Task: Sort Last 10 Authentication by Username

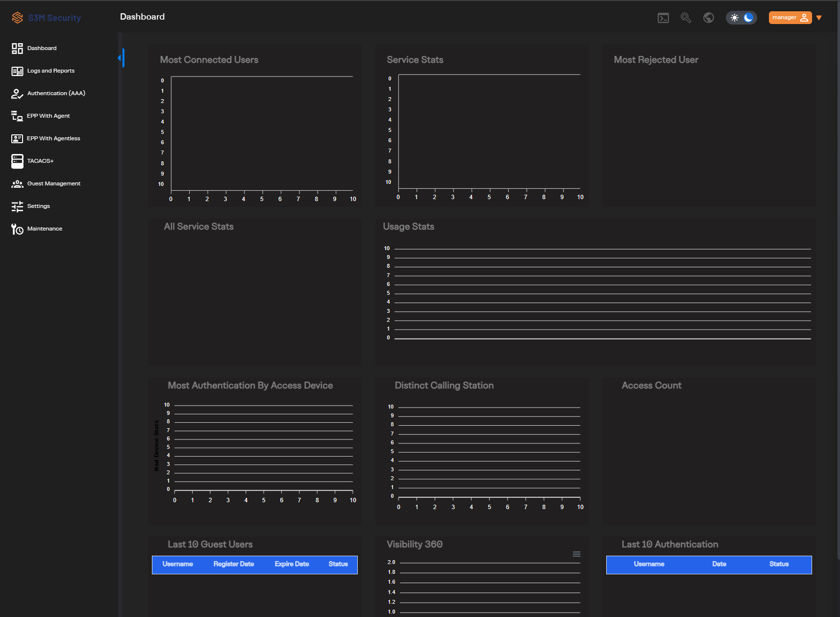Action: coord(649,564)
